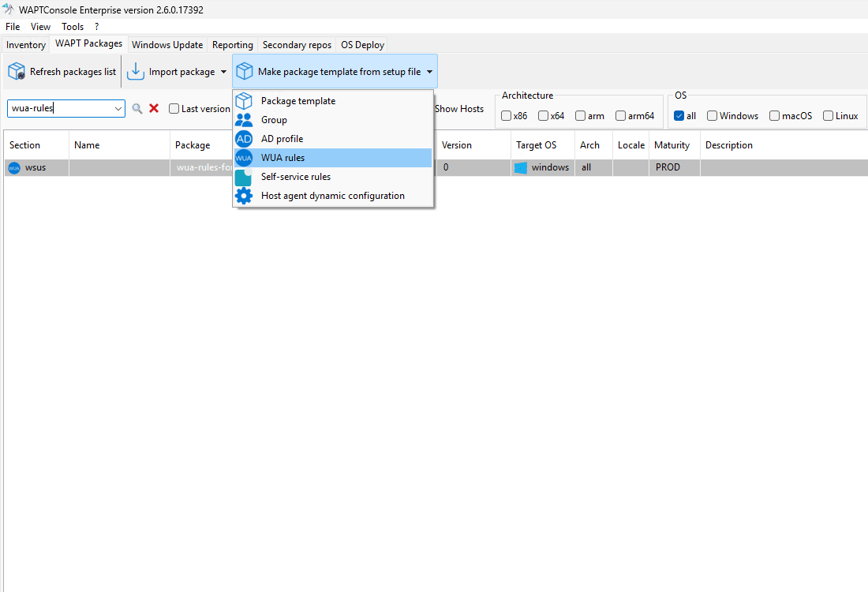Click the WAPTConsole title bar app icon

[x=9, y=9]
